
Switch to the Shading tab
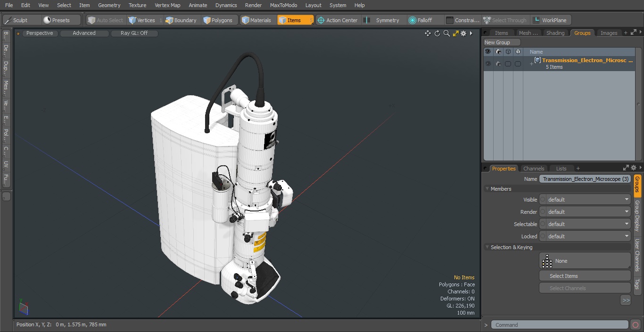point(555,33)
